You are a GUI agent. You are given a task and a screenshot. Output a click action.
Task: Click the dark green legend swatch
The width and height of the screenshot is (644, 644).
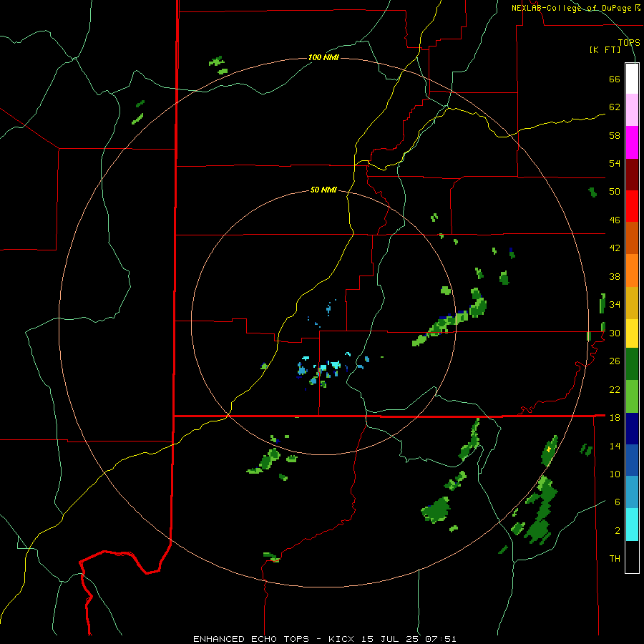tap(632, 364)
